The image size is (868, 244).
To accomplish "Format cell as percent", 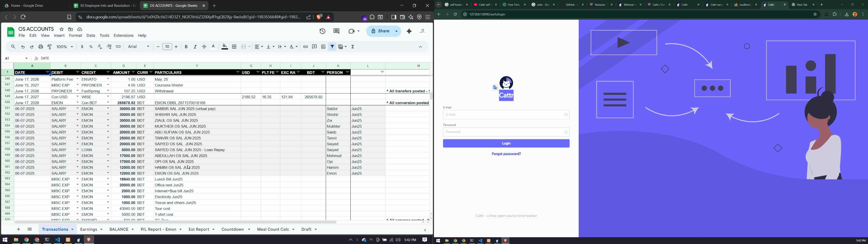I will coord(91,47).
